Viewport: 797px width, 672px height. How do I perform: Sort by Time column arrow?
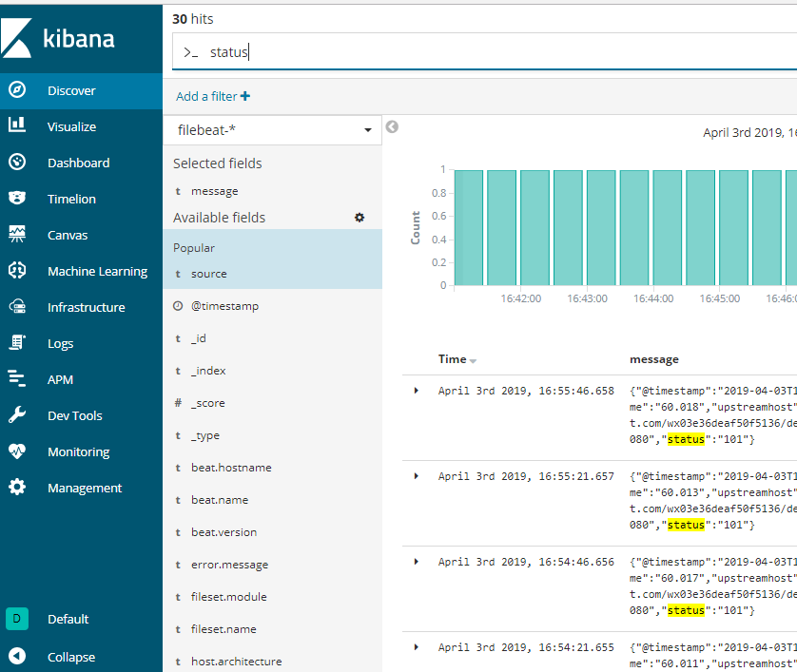(x=473, y=360)
